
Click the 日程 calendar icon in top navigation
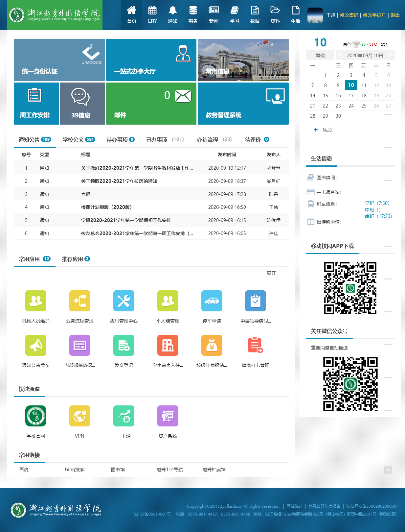click(152, 15)
